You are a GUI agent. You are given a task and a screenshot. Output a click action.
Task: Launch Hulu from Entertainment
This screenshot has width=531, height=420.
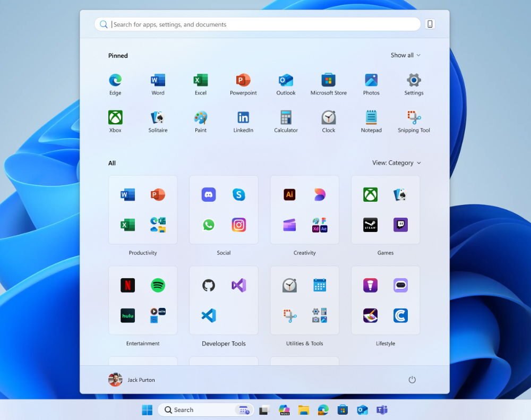point(127,315)
